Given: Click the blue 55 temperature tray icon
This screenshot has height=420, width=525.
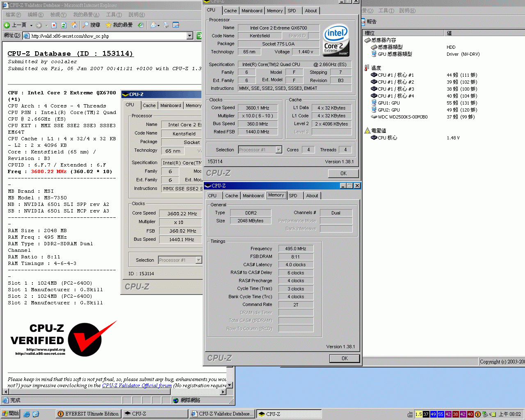Looking at the screenshot, I should (441, 414).
